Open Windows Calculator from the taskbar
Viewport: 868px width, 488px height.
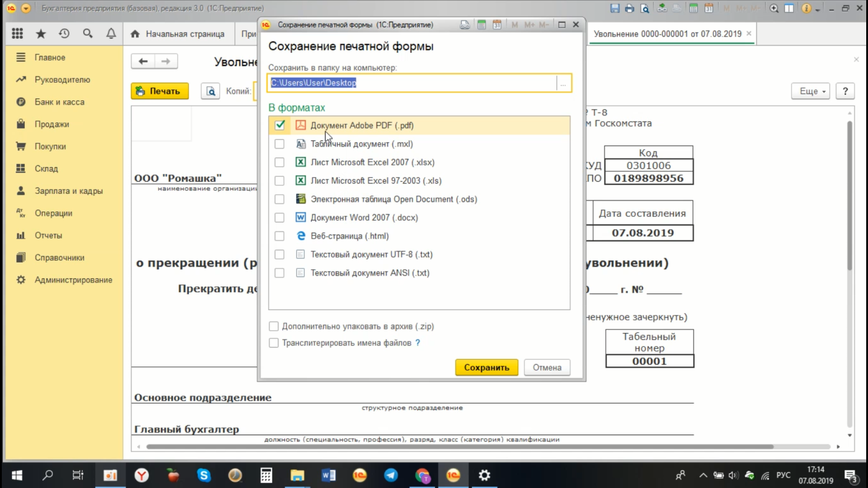pos(266,475)
